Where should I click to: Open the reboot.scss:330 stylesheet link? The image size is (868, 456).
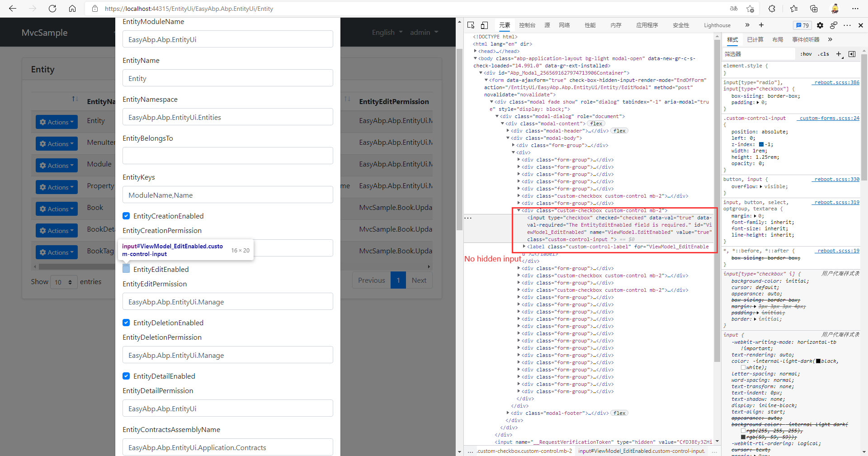(836, 179)
